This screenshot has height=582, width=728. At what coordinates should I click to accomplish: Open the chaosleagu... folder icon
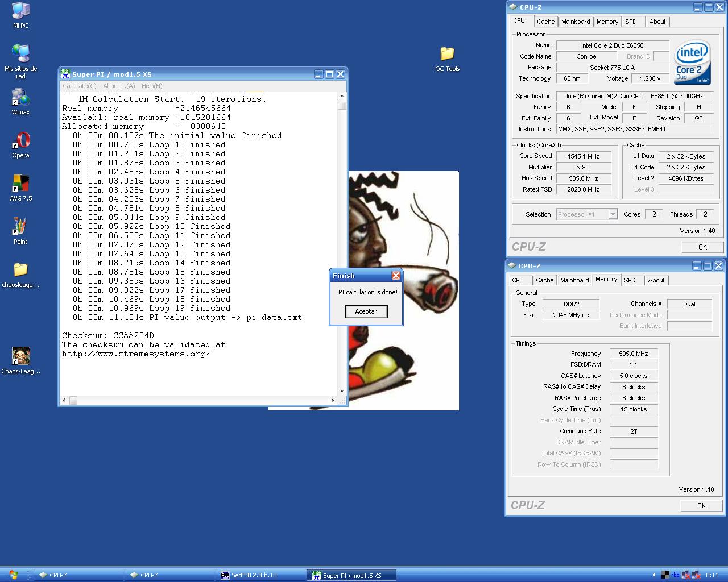[20, 275]
